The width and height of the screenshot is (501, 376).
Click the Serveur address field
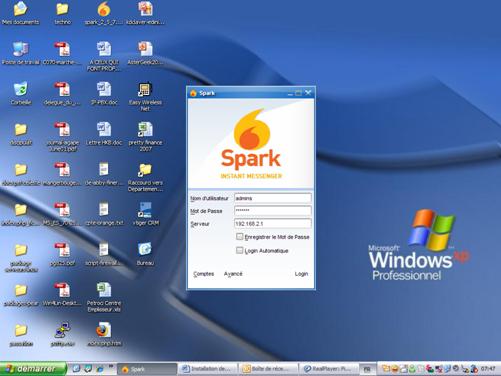tap(273, 223)
